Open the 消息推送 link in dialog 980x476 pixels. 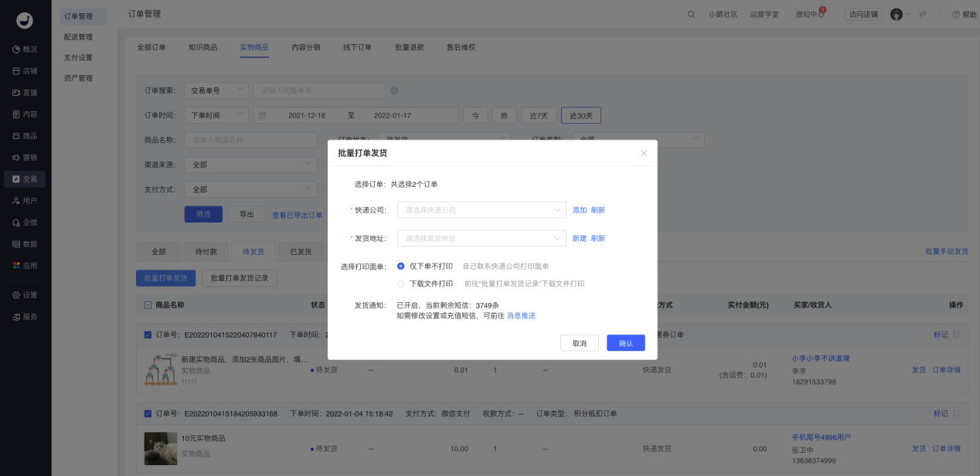(x=521, y=315)
